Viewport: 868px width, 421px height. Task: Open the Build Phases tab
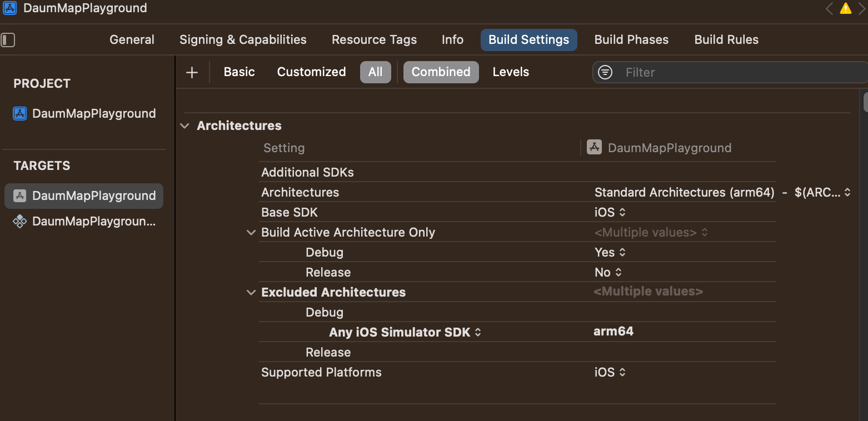click(x=631, y=40)
